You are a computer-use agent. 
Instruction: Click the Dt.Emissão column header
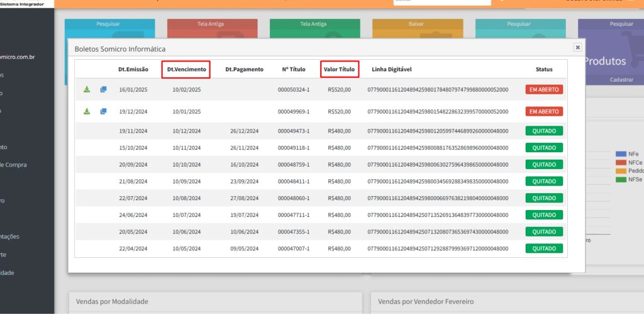(133, 69)
